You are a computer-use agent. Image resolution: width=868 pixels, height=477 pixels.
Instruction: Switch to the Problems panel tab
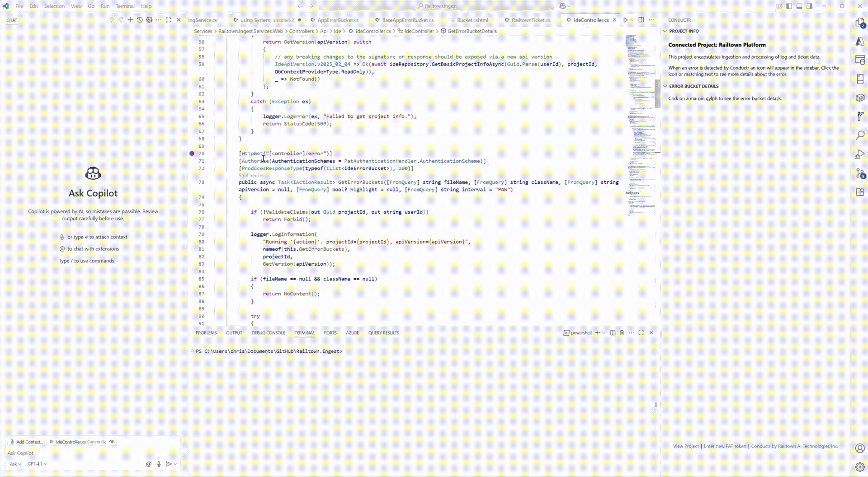[x=206, y=333]
